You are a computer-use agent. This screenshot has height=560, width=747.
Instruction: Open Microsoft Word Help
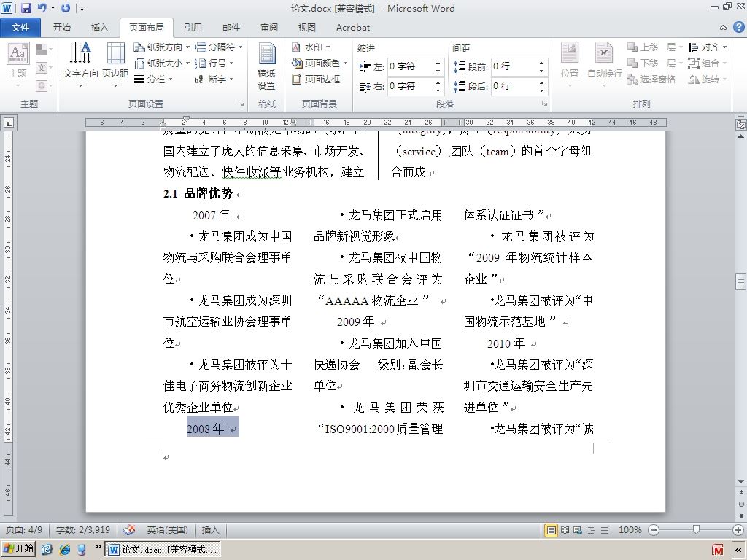click(738, 27)
